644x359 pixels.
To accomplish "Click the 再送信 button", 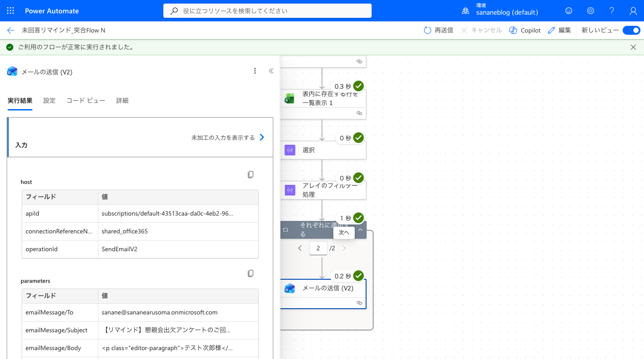I will pos(438,30).
